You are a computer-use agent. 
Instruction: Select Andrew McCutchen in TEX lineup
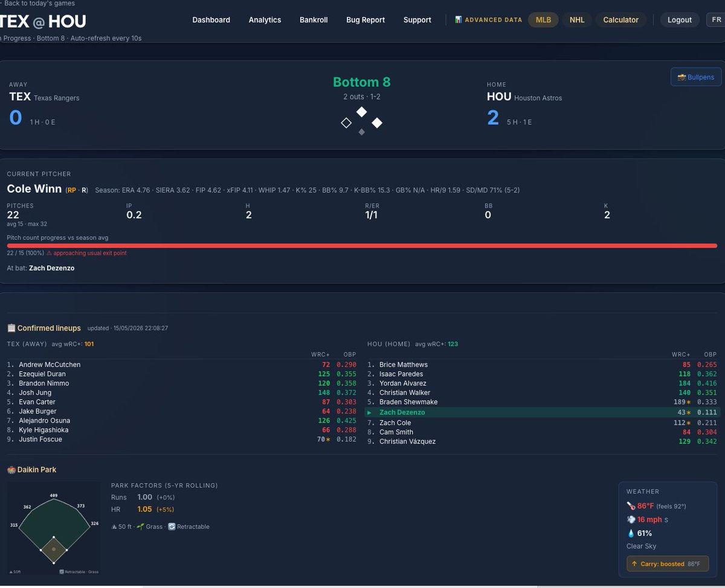50,365
